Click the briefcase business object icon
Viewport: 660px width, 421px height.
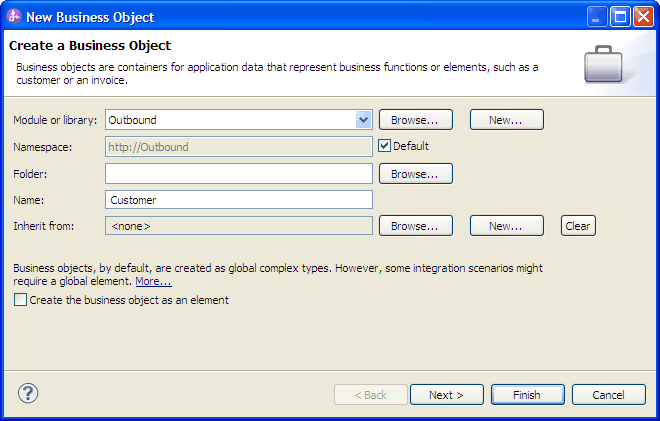click(603, 64)
